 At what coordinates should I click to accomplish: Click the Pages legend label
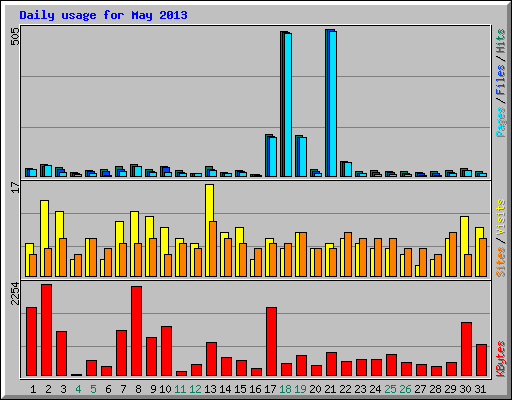[x=501, y=122]
